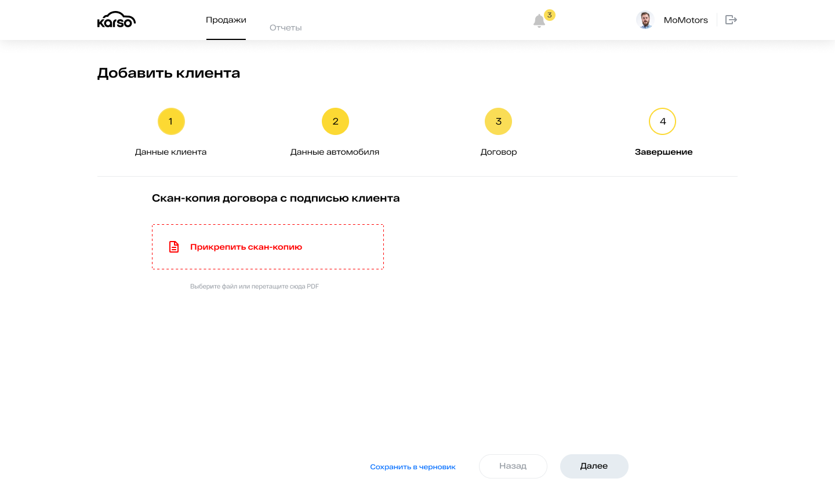Image resolution: width=835 pixels, height=504 pixels.
Task: Click the MoMotors account name
Action: [x=685, y=20]
